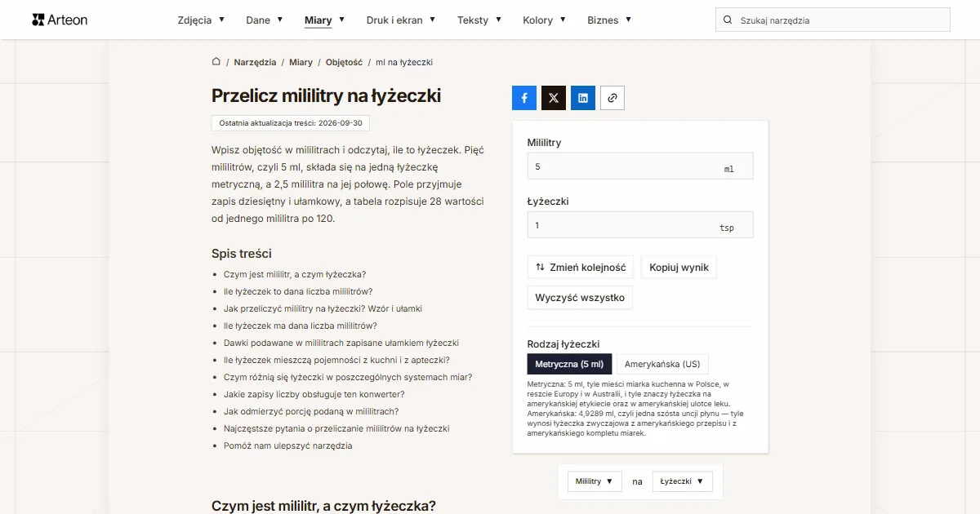Focus the Mililitry input field
980x514 pixels.
(x=640, y=166)
